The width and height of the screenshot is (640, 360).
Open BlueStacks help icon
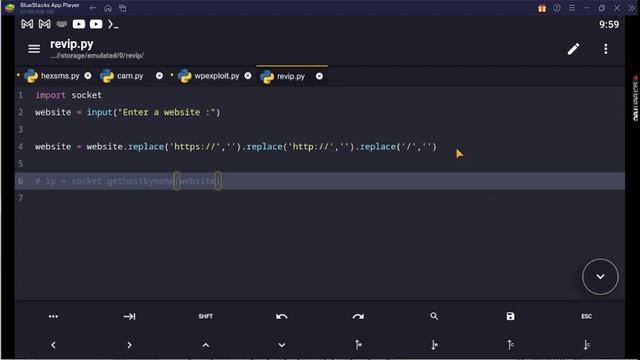tap(557, 8)
